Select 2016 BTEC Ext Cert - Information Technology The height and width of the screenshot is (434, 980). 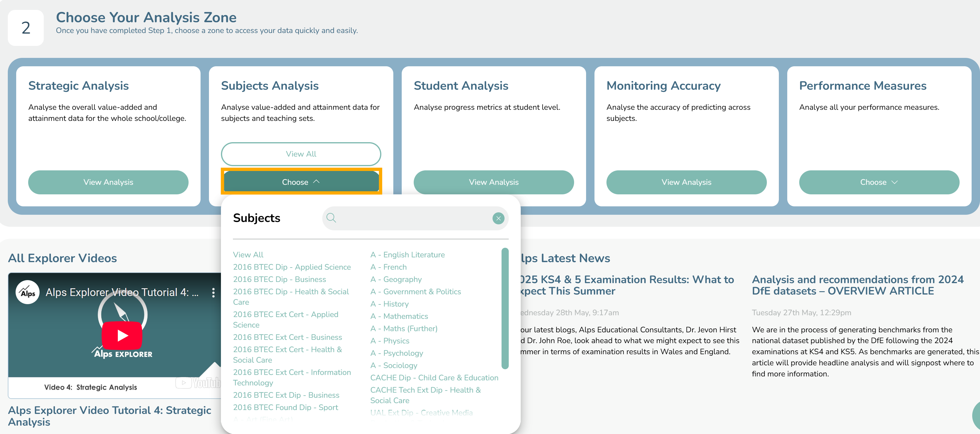click(292, 377)
